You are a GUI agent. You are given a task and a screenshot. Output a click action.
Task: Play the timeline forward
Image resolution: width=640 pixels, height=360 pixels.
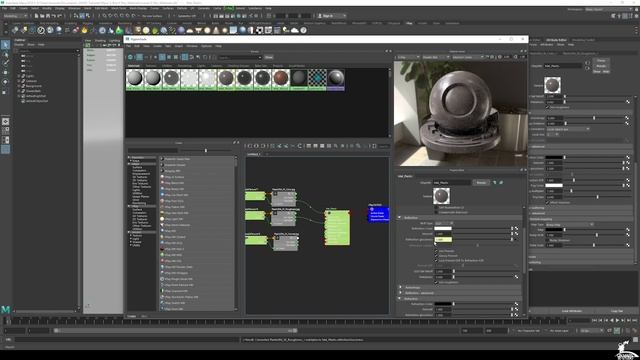[618, 321]
